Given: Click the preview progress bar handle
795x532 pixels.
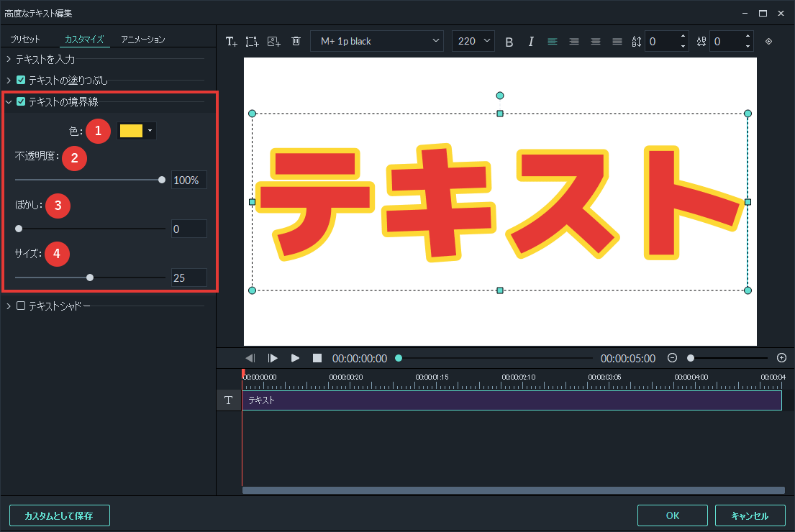Looking at the screenshot, I should (x=399, y=358).
